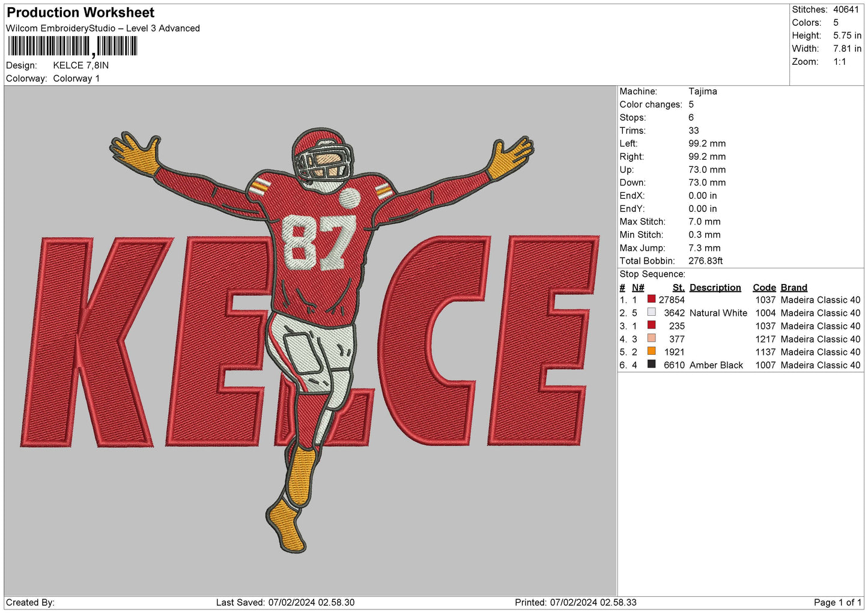Click the Down value '73.0 mm'
This screenshot has height=613, width=868.
pos(707,183)
